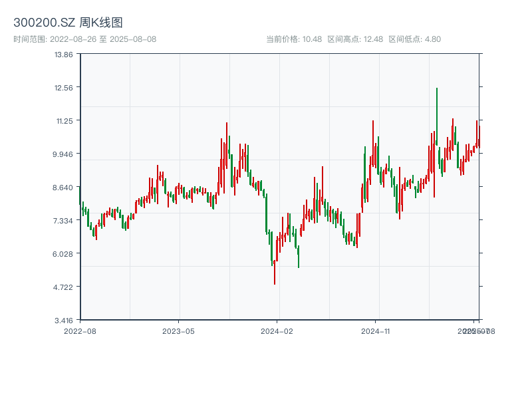The height and width of the screenshot is (399, 532).
Task: Click the 2024-02 x-axis date label
Action: pyautogui.click(x=277, y=331)
